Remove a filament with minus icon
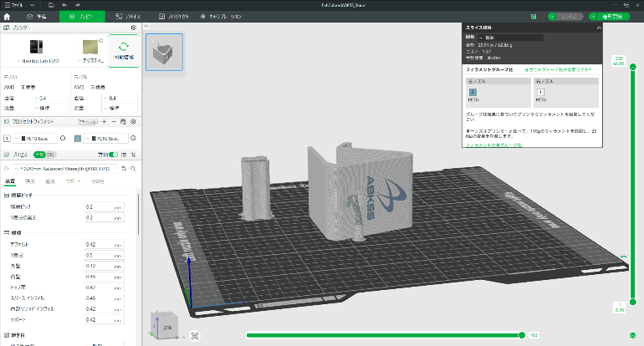The width and height of the screenshot is (644, 346). [114, 122]
